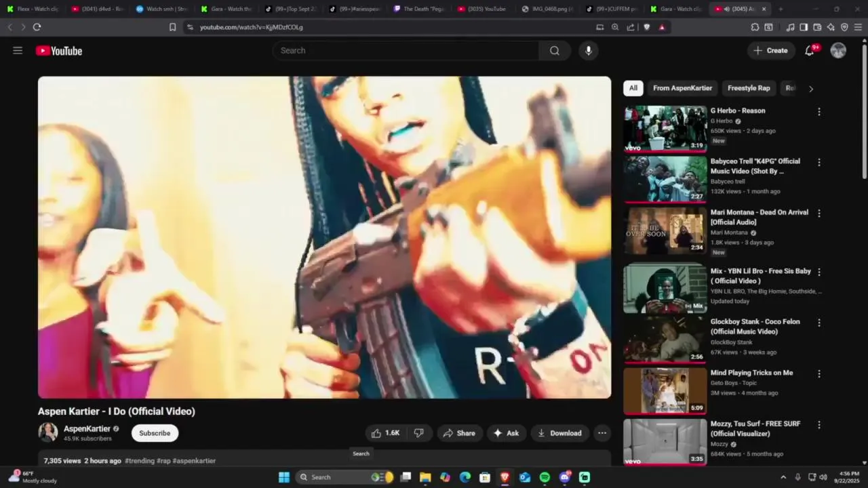Open Babyceo Trell K4PG video title
The height and width of the screenshot is (488, 868).
pos(755,166)
